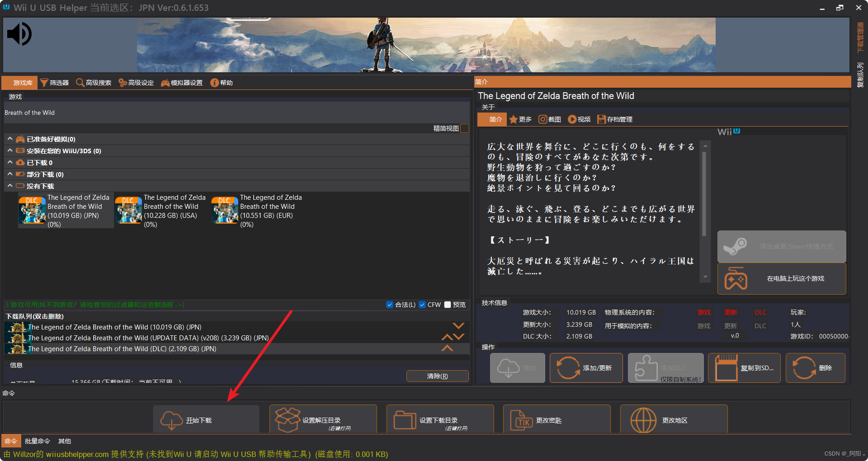
Task: Move UPDATE DATA queue item down
Action: click(459, 337)
